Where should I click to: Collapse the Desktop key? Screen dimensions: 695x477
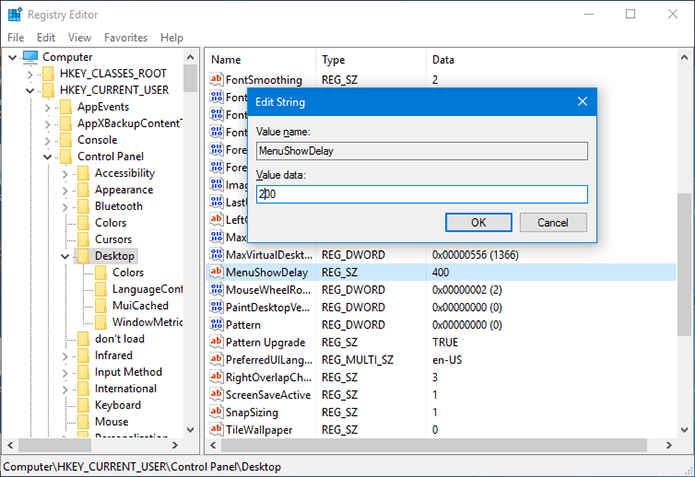[x=65, y=257]
